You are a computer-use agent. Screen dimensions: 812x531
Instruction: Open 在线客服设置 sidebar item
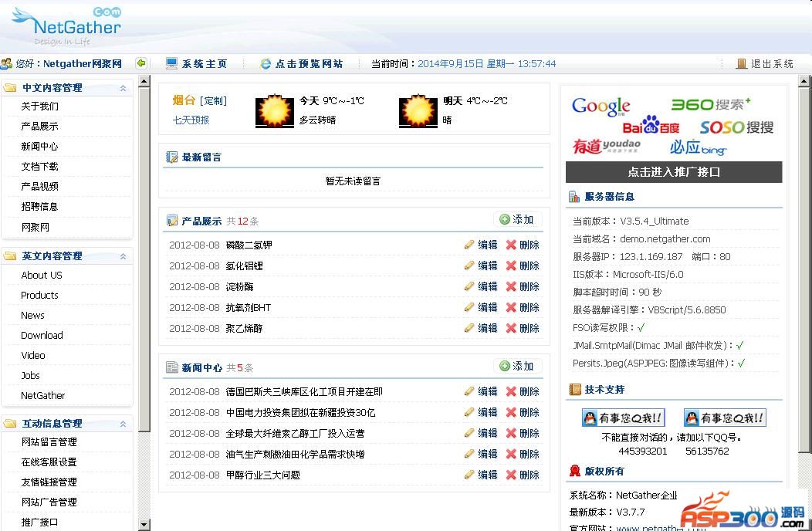[49, 462]
